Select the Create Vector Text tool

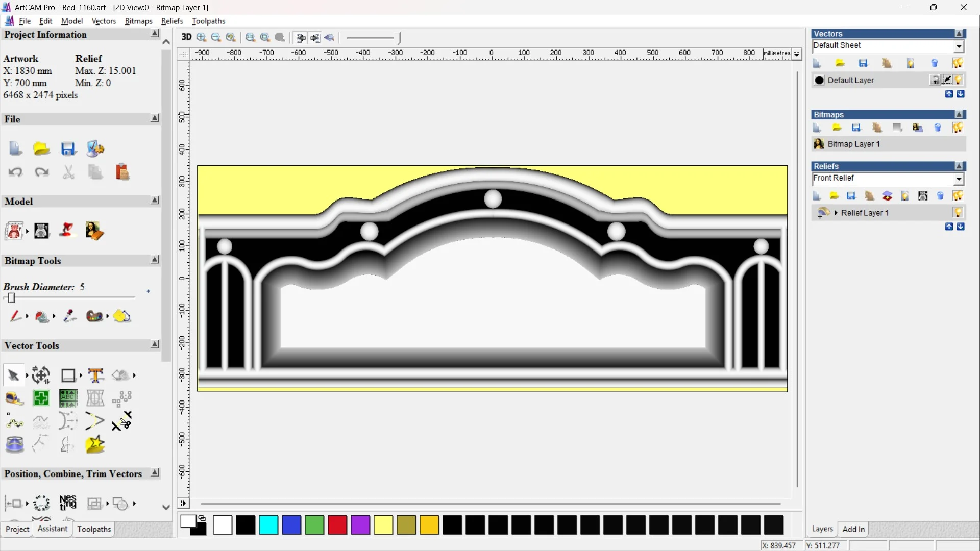tap(95, 375)
